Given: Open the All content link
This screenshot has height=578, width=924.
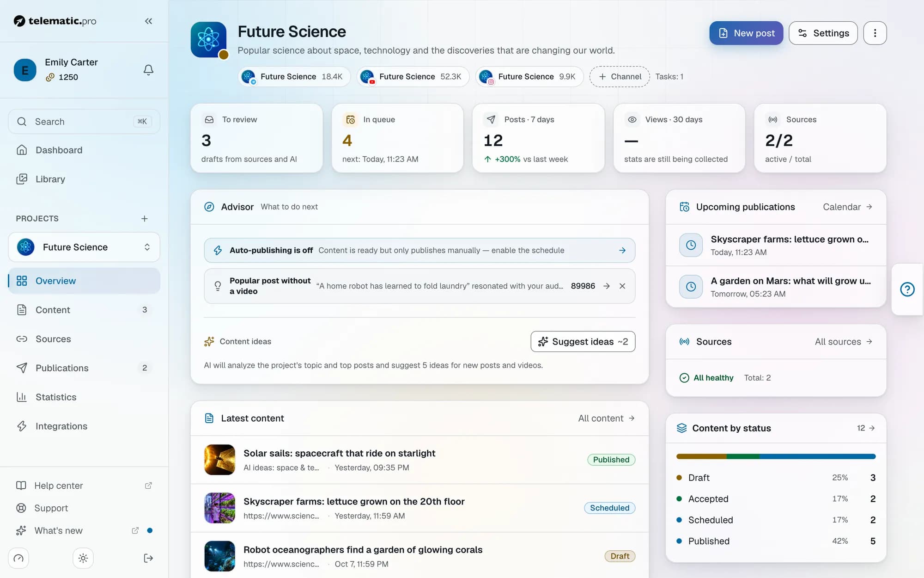Looking at the screenshot, I should [606, 418].
